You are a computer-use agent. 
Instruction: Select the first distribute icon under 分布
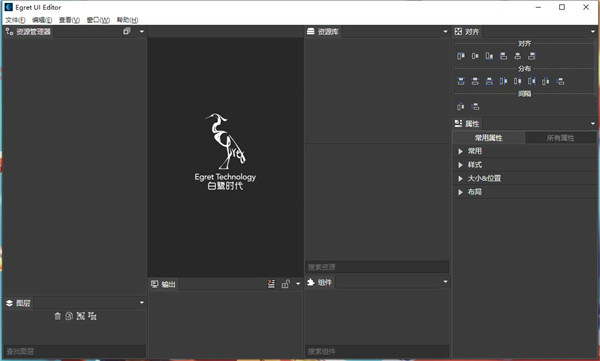(461, 81)
